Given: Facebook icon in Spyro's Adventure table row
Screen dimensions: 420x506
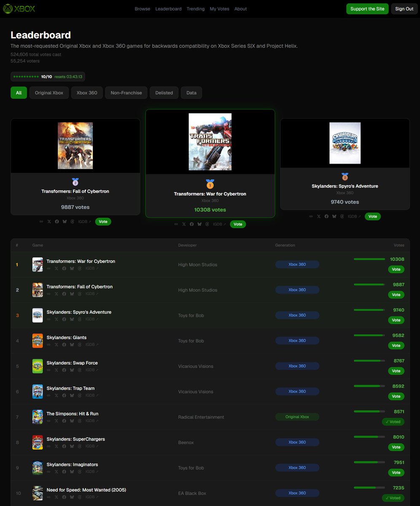Looking at the screenshot, I should (64, 319).
